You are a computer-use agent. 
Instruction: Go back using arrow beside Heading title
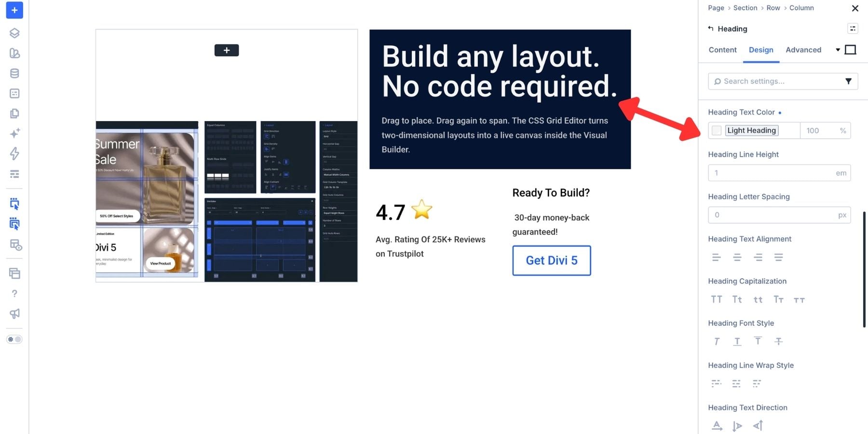pos(711,28)
